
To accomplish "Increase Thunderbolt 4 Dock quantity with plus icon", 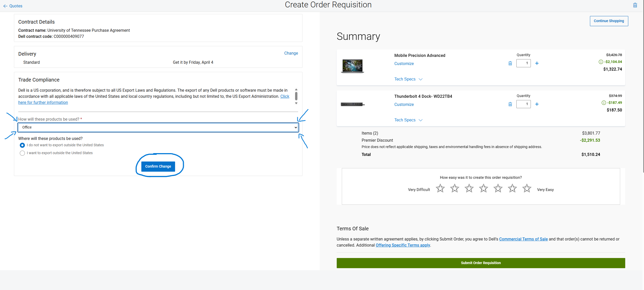I will (537, 104).
